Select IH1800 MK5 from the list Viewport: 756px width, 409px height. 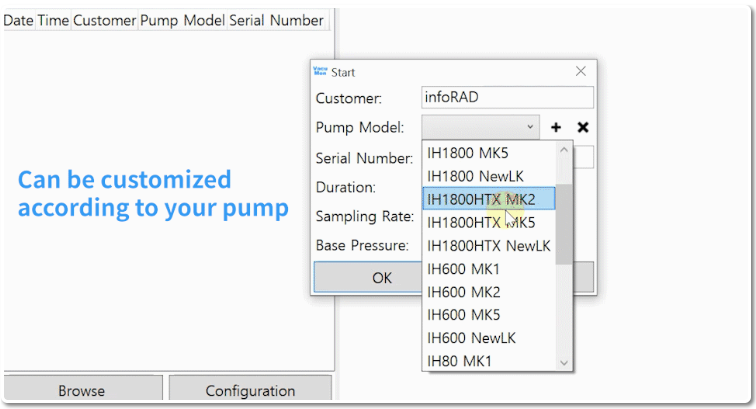489,153
